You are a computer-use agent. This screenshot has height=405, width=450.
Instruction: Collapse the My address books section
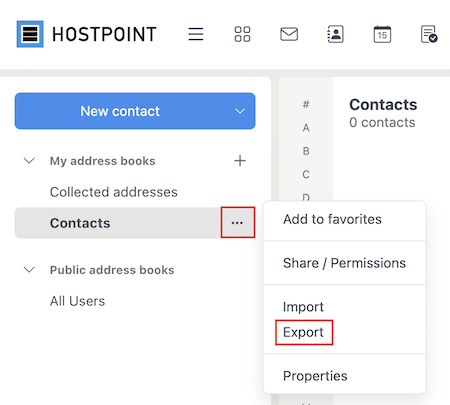point(29,161)
